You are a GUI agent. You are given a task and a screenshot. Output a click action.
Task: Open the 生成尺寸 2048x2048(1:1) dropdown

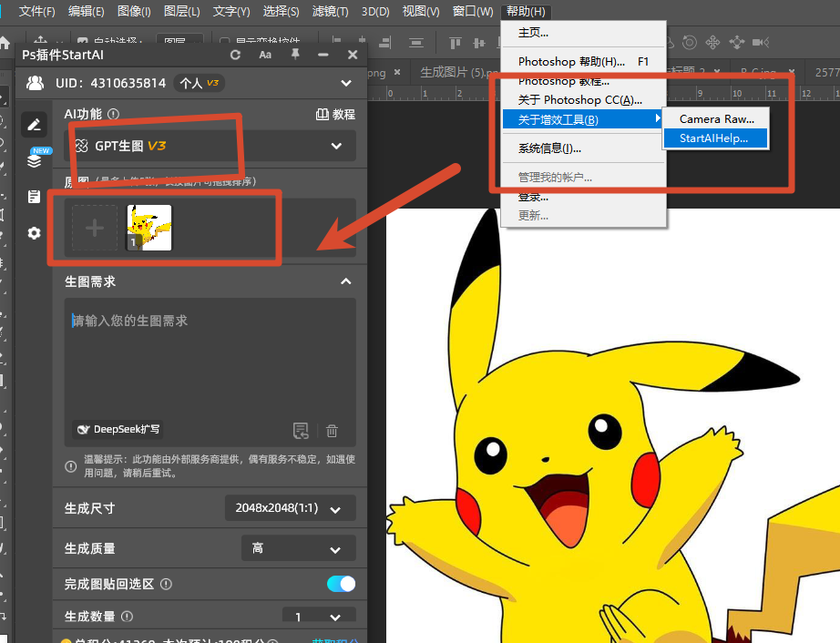click(291, 508)
